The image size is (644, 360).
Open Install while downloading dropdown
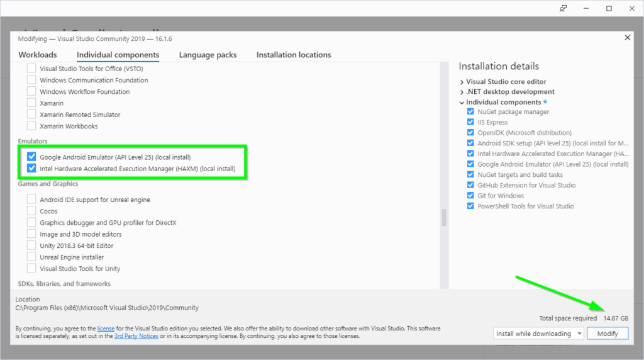pos(538,334)
